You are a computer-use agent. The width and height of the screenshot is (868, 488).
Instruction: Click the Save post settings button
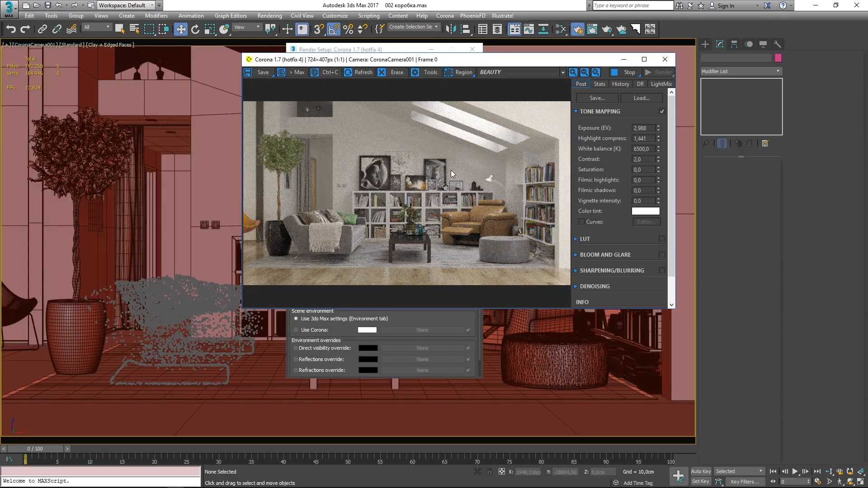tap(596, 97)
